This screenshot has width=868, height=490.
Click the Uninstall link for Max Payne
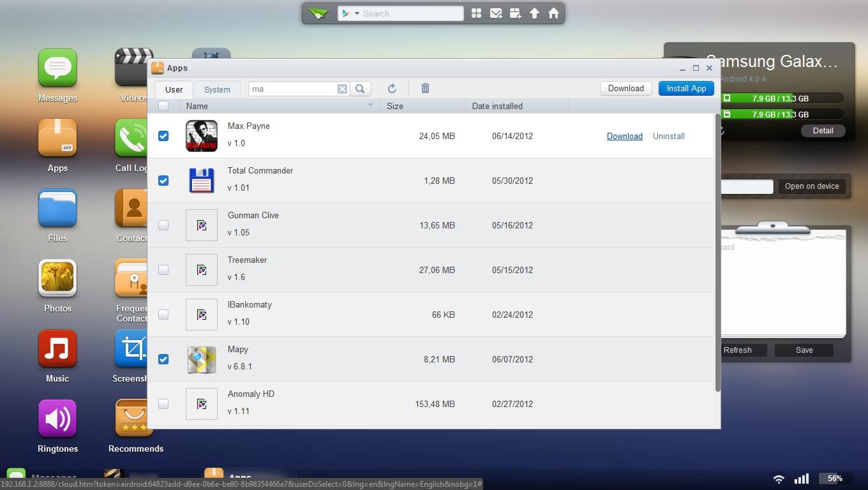668,136
